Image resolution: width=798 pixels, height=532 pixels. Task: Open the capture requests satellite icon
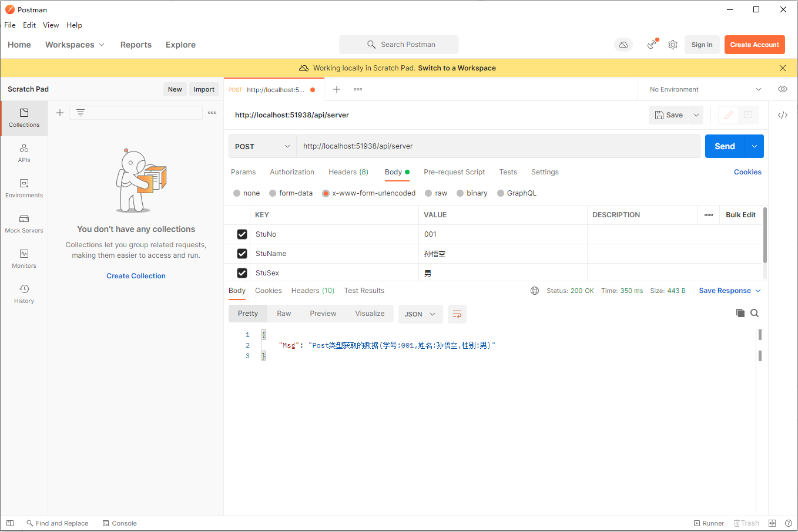point(652,45)
